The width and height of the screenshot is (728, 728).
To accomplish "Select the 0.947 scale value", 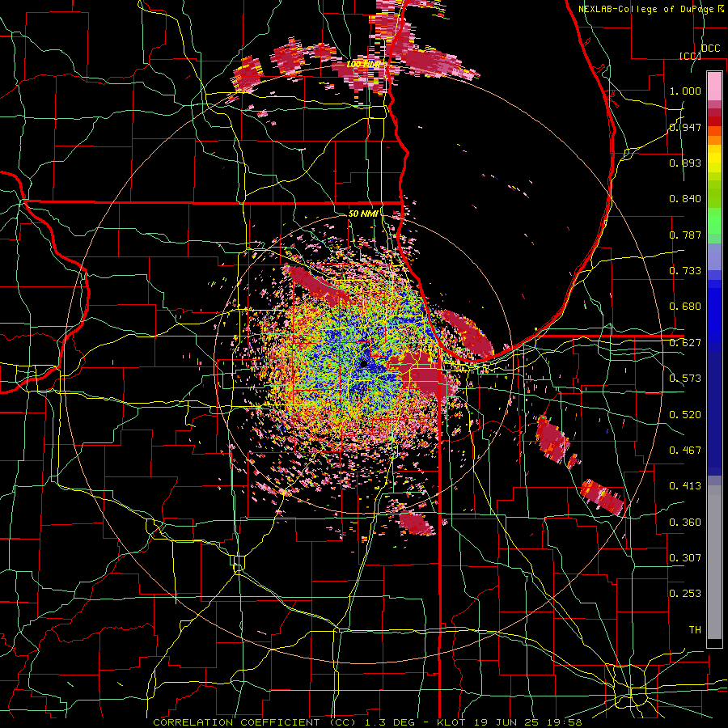I will (685, 127).
